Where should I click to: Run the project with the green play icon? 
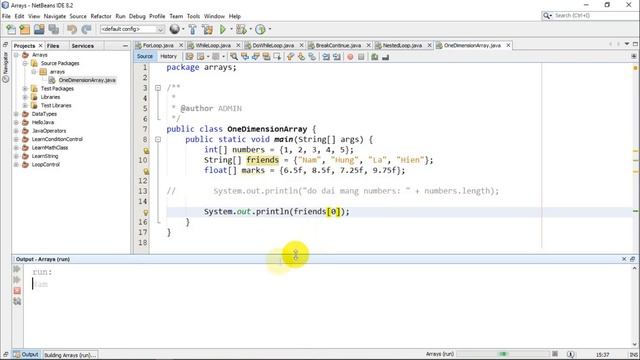click(x=223, y=29)
